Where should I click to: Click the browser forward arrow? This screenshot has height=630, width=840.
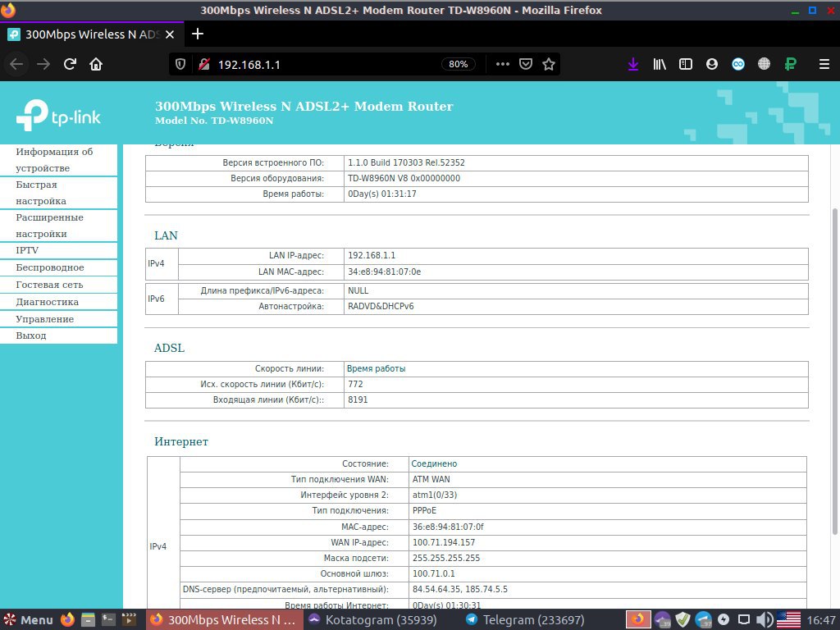point(43,64)
